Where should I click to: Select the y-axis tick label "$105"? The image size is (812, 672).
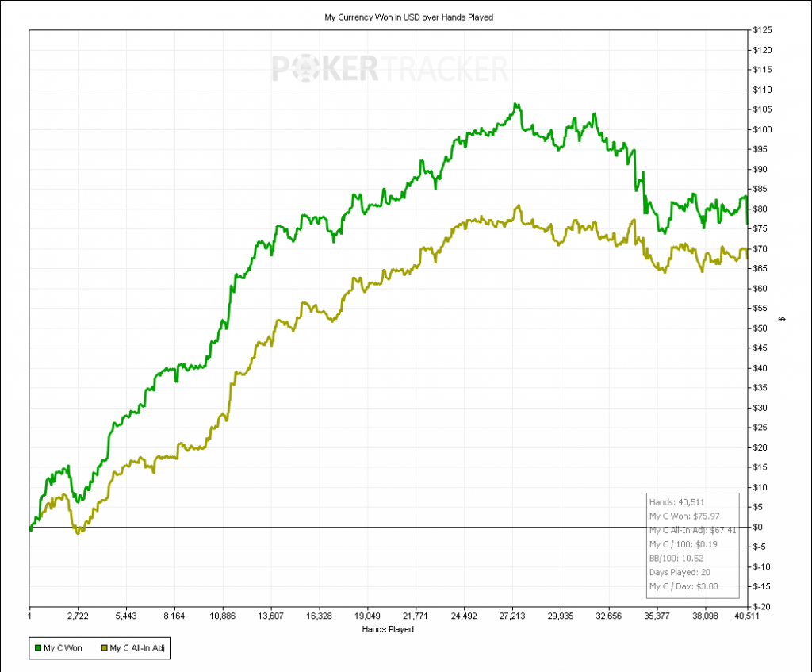(x=762, y=109)
